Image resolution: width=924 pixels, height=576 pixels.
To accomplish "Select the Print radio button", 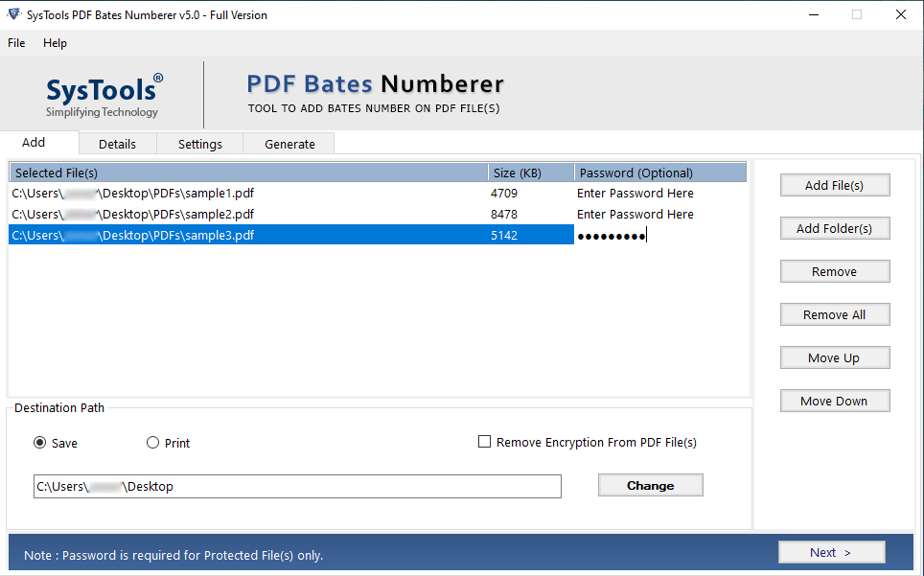I will click(152, 442).
